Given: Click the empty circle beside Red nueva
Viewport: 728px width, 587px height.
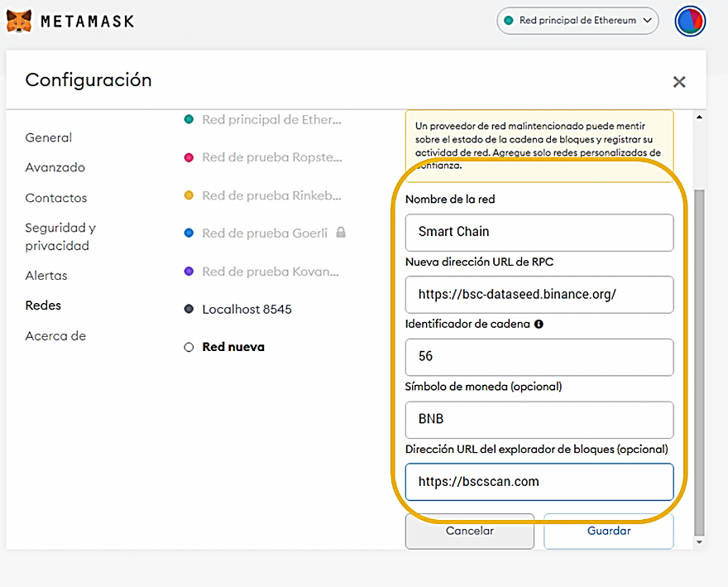Looking at the screenshot, I should [x=189, y=347].
